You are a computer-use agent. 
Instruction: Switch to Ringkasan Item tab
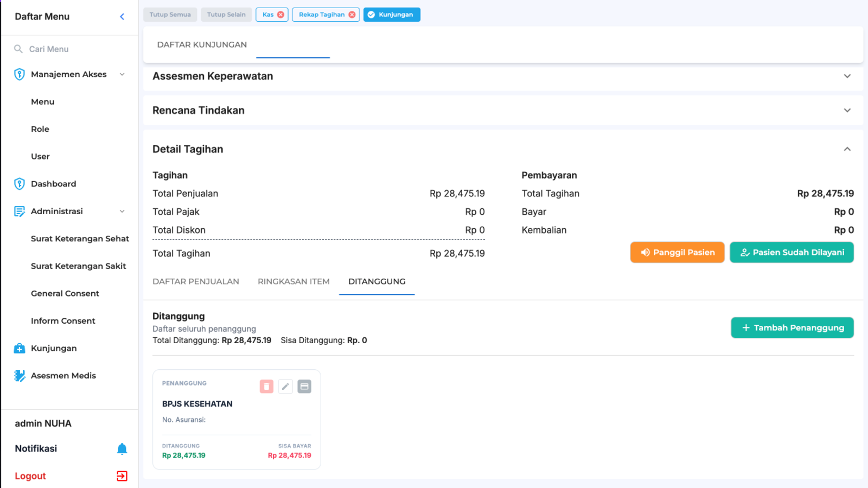pyautogui.click(x=293, y=281)
